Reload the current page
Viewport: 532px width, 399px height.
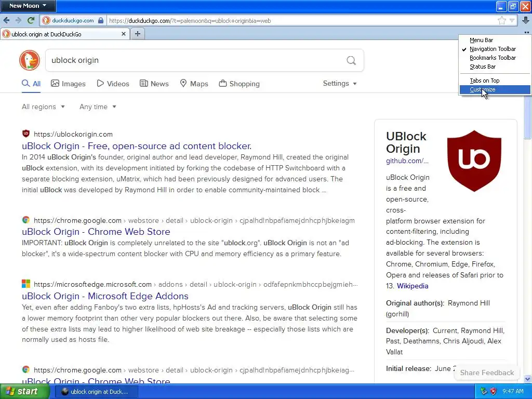pyautogui.click(x=31, y=20)
